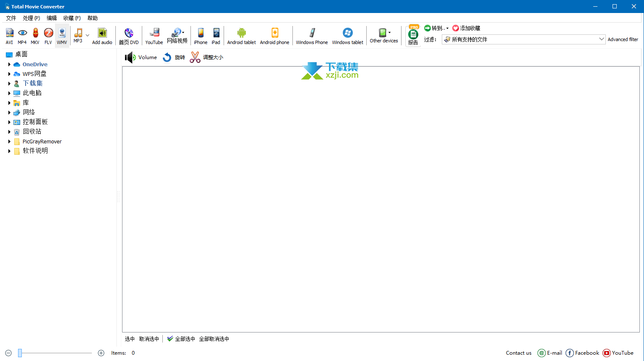The height and width of the screenshot is (361, 644).
Task: Open the E-mail contact link
Action: (550, 353)
